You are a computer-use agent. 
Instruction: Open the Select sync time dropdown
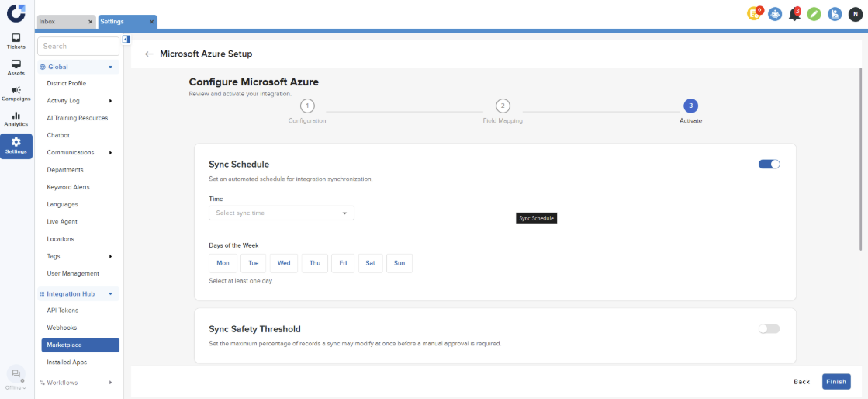281,213
